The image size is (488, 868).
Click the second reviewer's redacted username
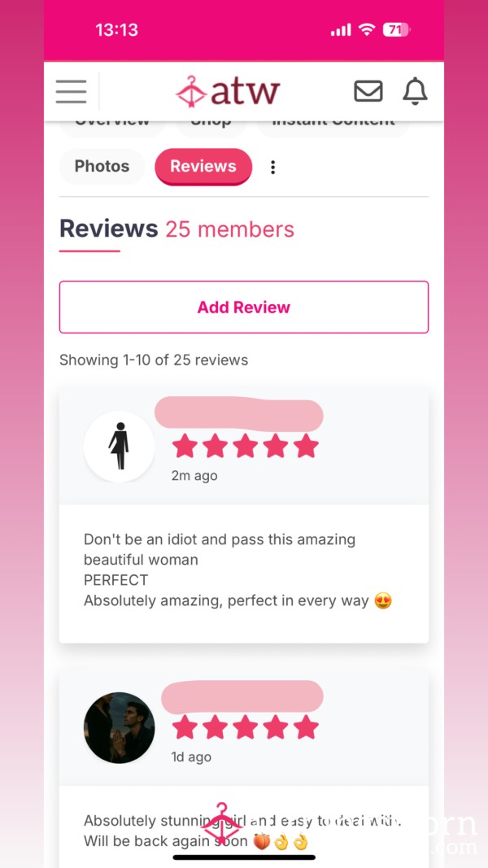pyautogui.click(x=242, y=697)
